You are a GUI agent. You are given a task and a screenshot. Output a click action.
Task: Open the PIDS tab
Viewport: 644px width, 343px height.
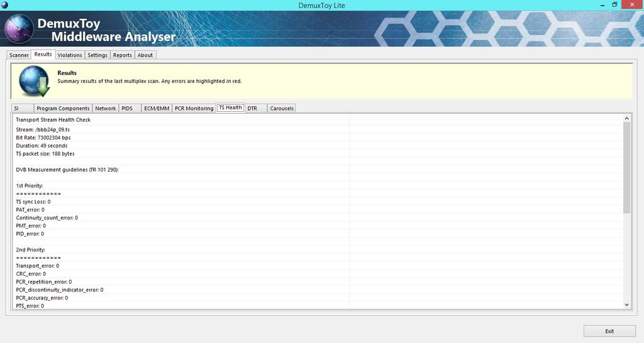pyautogui.click(x=130, y=108)
